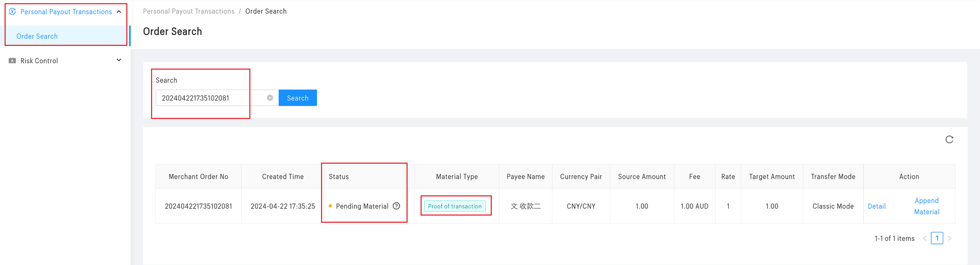The width and height of the screenshot is (980, 265).
Task: Click Personal Payout Transactions breadcrumb
Action: point(189,11)
